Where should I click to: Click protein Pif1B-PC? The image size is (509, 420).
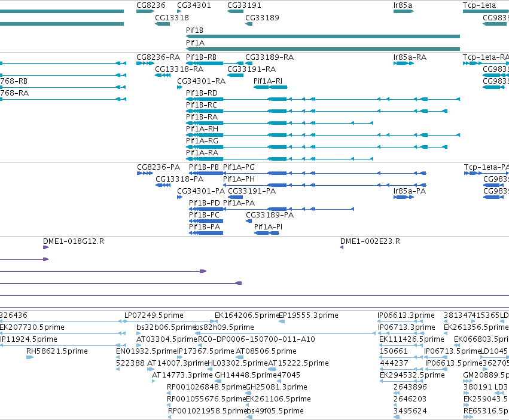pos(204,215)
